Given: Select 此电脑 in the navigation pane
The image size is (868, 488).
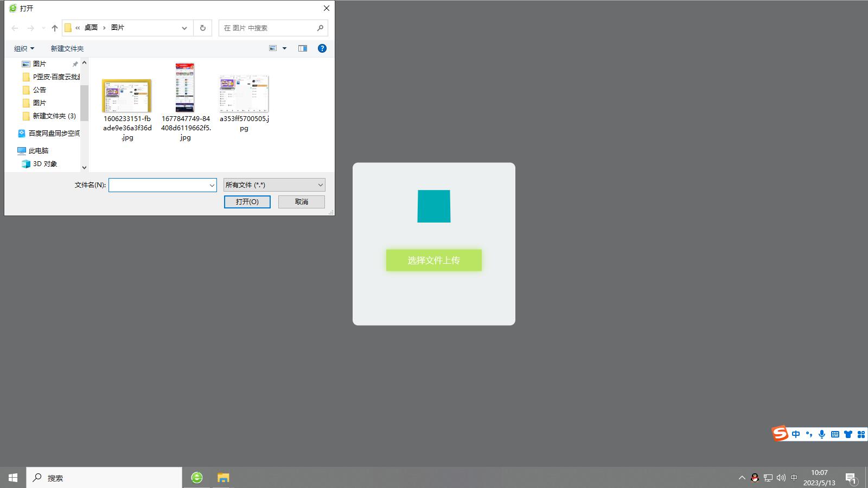Looking at the screenshot, I should [x=33, y=150].
